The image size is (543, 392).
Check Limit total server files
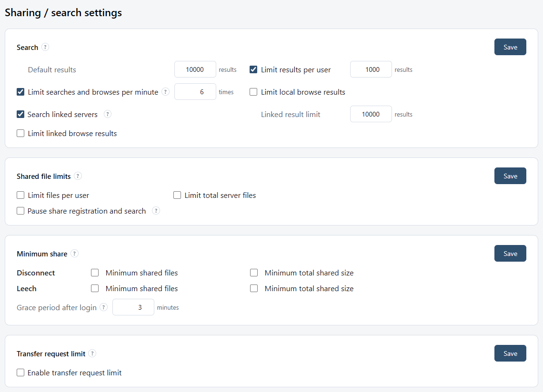177,195
